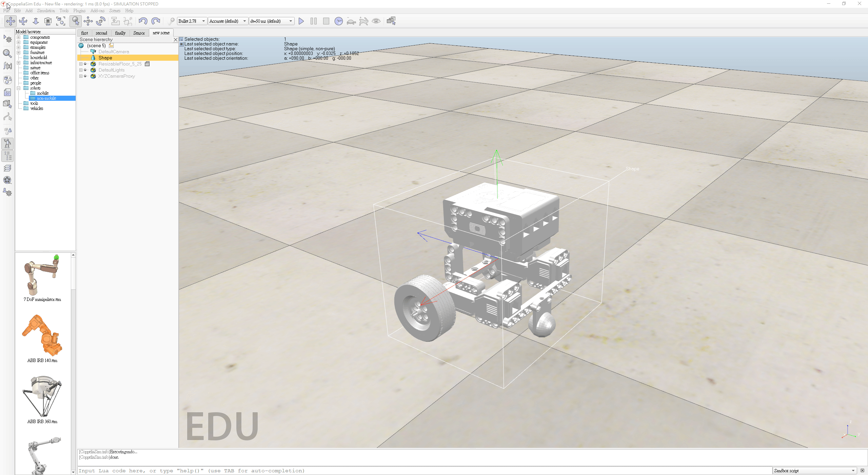
Task: Open the Add-ons menu
Action: (x=97, y=11)
